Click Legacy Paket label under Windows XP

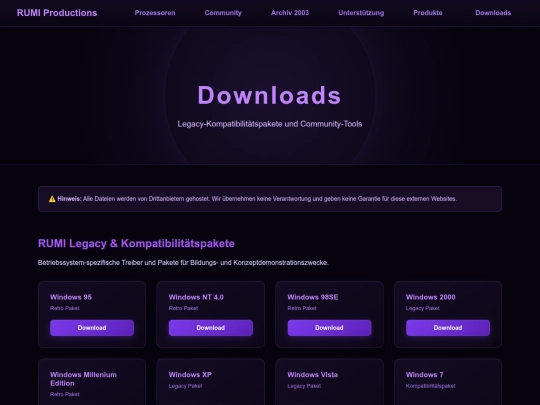pyautogui.click(x=185, y=386)
